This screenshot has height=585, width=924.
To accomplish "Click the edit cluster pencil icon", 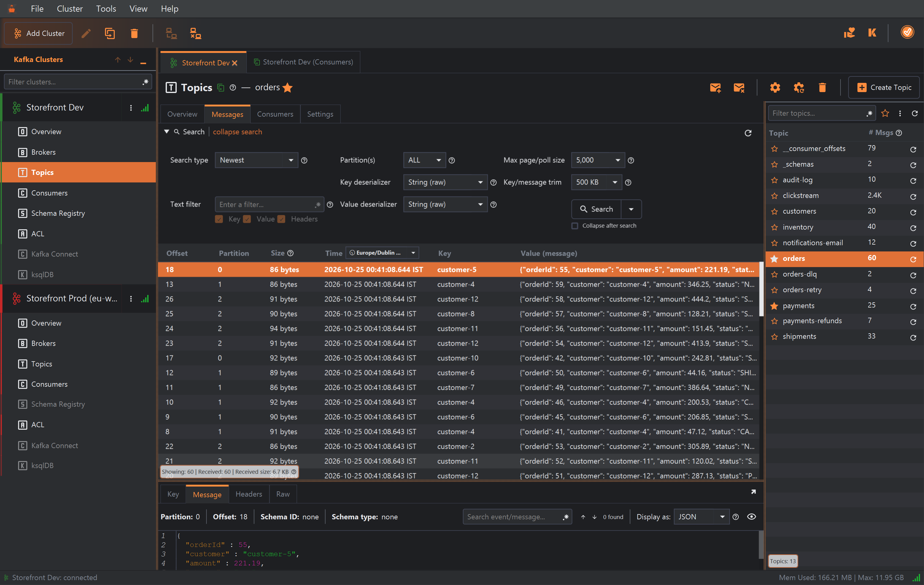I will click(86, 33).
